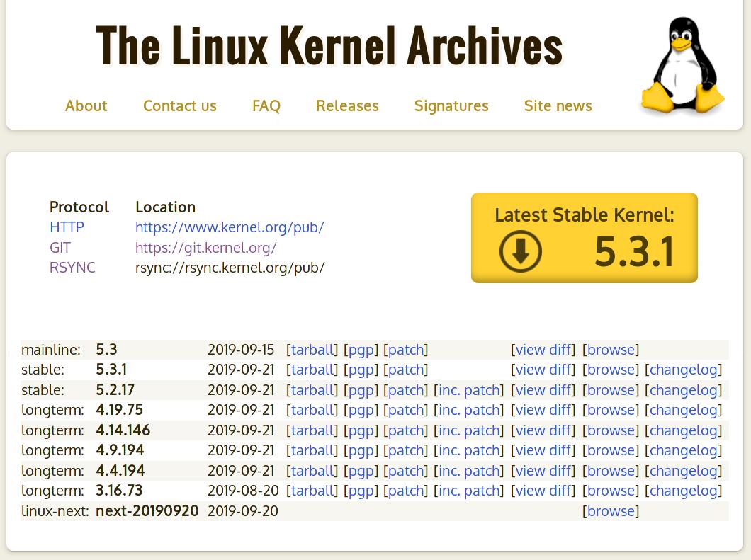The height and width of the screenshot is (560, 751).
Task: Open pgp signature for 4.9.194
Action: point(361,450)
